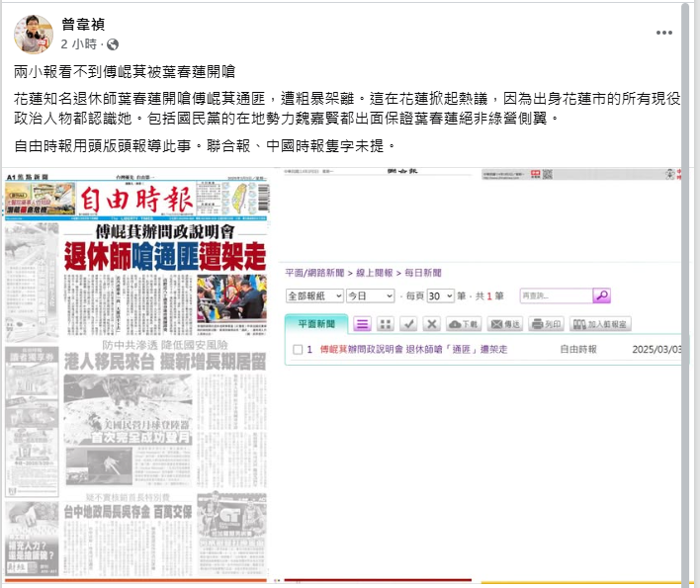
Task: Open the post timestamp '2 小時'
Action: click(x=78, y=44)
